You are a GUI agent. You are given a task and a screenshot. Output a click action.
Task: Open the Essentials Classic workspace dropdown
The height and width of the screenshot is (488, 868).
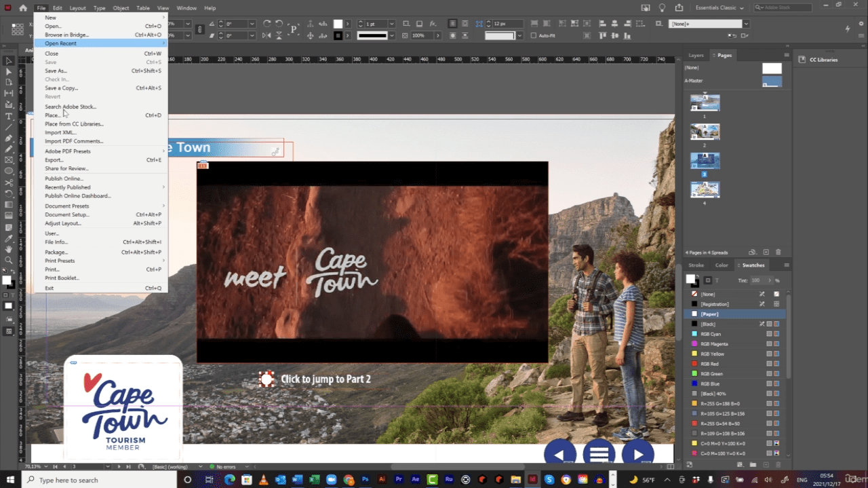[719, 7]
